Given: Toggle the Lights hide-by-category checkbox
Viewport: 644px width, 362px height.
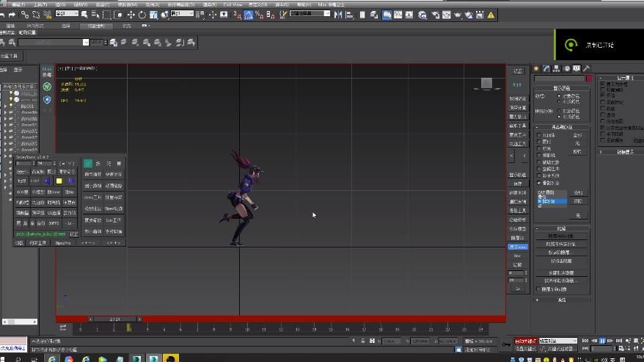Looking at the screenshot, I should (x=539, y=148).
